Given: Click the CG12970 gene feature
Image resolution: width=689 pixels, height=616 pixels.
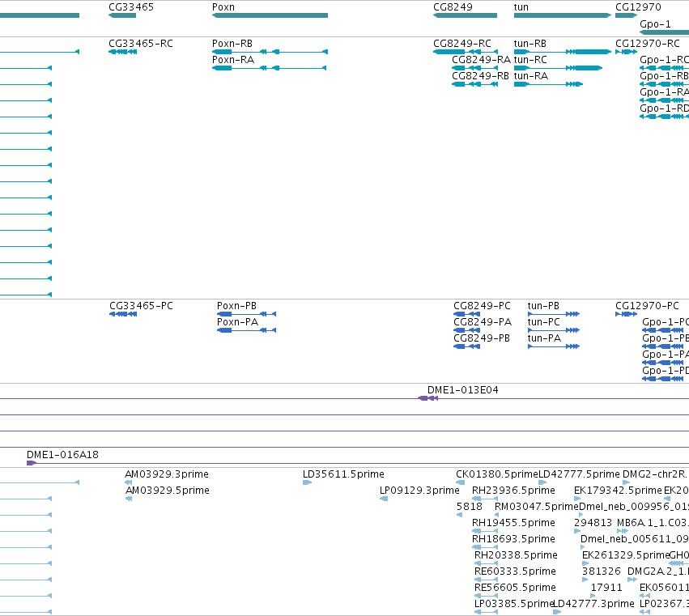Looking at the screenshot, I should click(626, 15).
